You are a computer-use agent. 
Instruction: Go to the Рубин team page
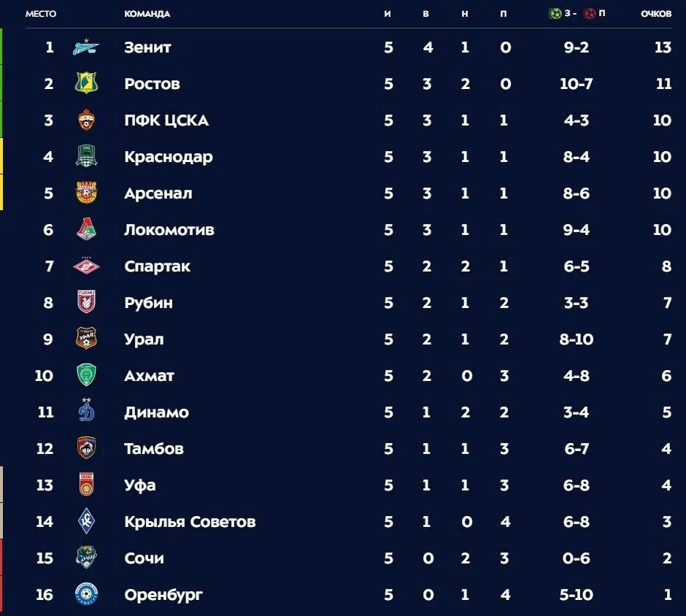click(x=148, y=303)
